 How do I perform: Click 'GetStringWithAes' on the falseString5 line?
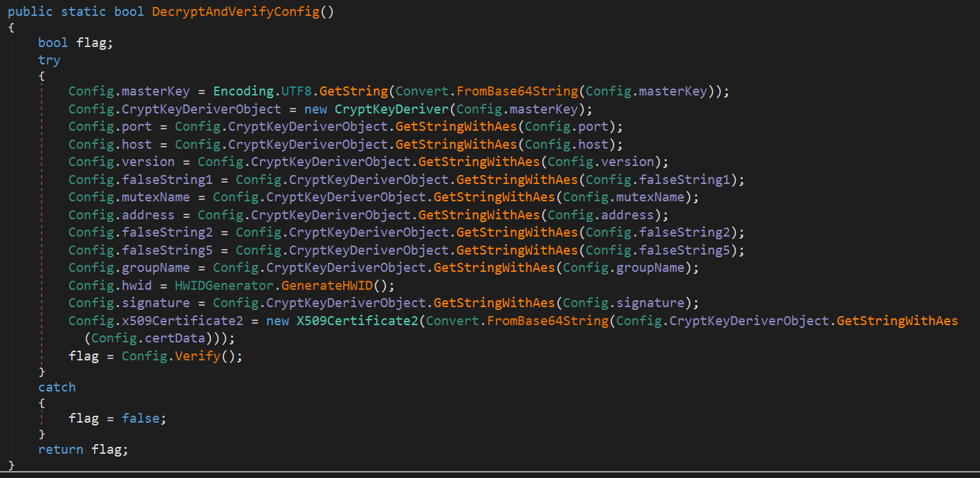(x=517, y=250)
